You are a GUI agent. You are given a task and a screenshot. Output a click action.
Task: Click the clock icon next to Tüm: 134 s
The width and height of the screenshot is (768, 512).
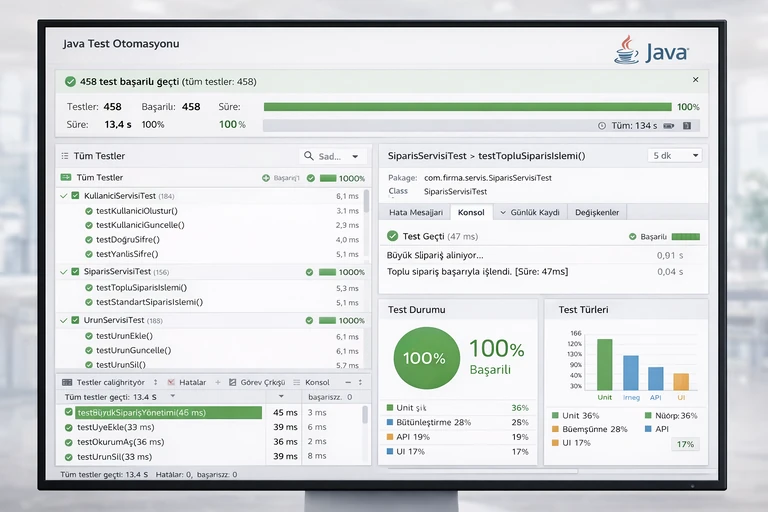601,126
